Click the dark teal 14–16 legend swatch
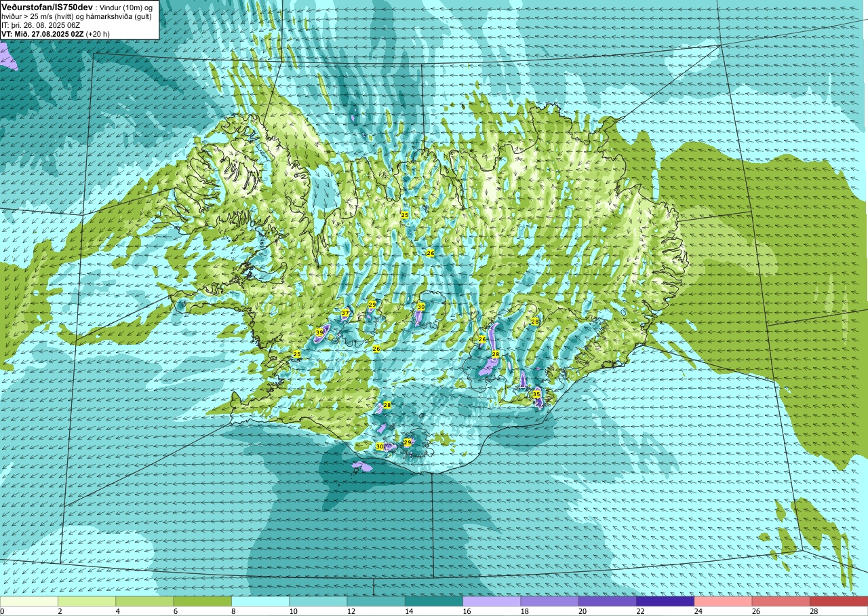This screenshot has height=616, width=868. click(x=434, y=601)
